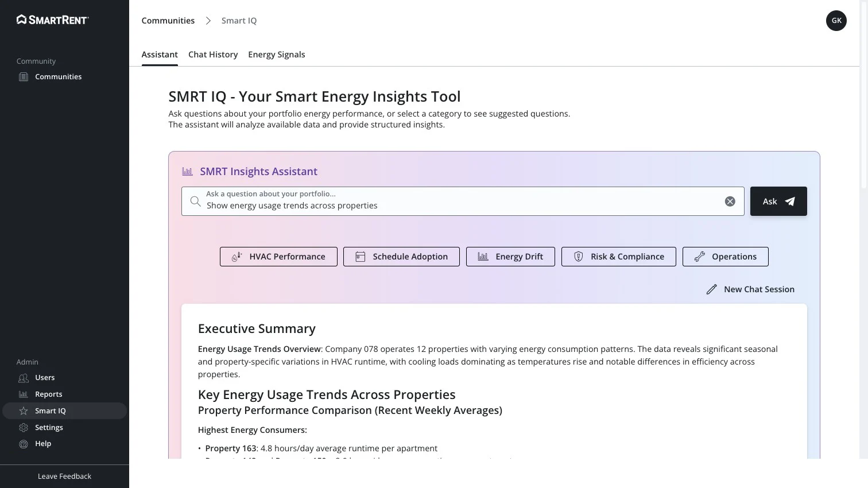Open Communities in the sidebar

coord(58,77)
